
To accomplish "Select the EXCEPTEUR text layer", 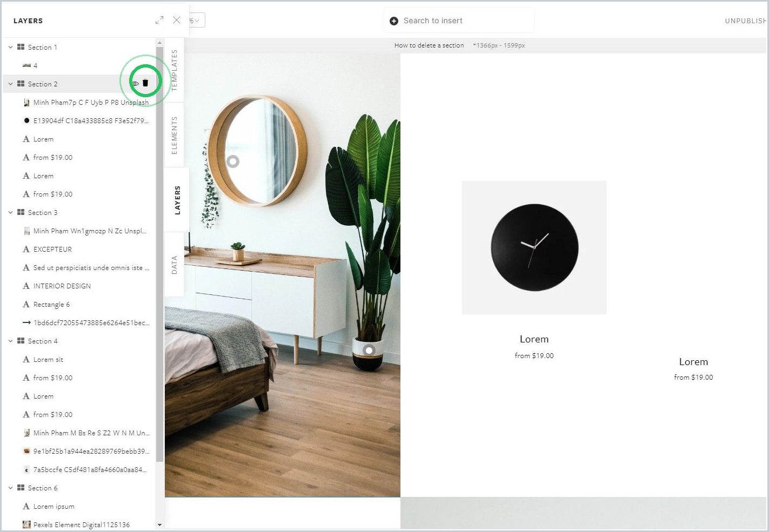I will pos(78,249).
